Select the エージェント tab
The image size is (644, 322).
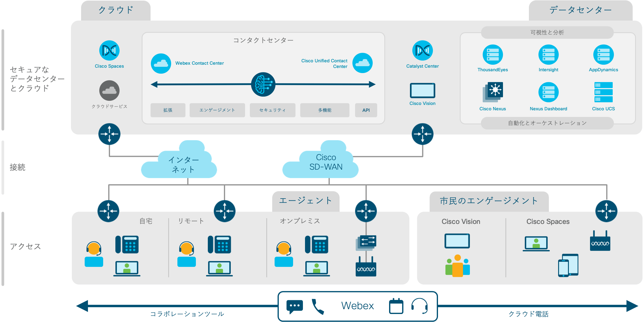tap(306, 201)
